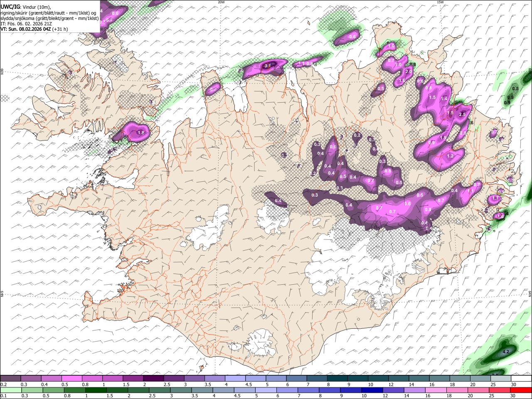Select the pale green first swatch in lower legend
Screen dimensions: 532x399
coord(11,390)
